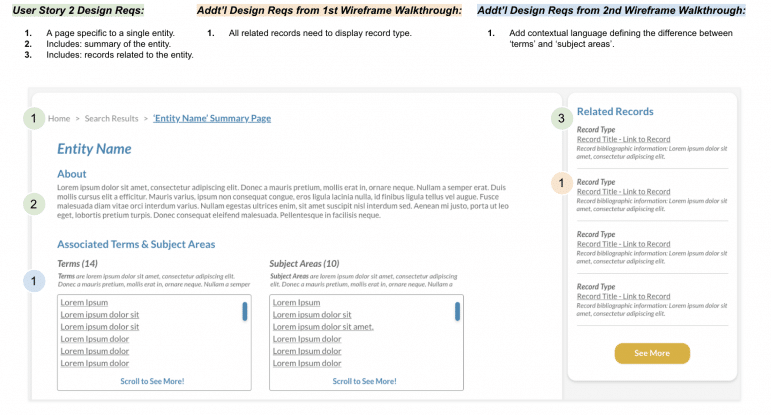Open 'Lorem Ipsum' link in Terms list

coord(84,302)
